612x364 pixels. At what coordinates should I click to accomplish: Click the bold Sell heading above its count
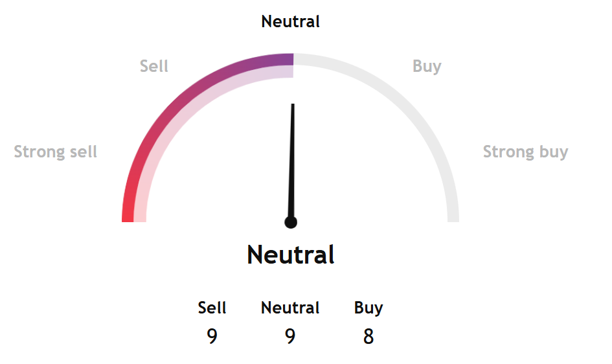212,308
